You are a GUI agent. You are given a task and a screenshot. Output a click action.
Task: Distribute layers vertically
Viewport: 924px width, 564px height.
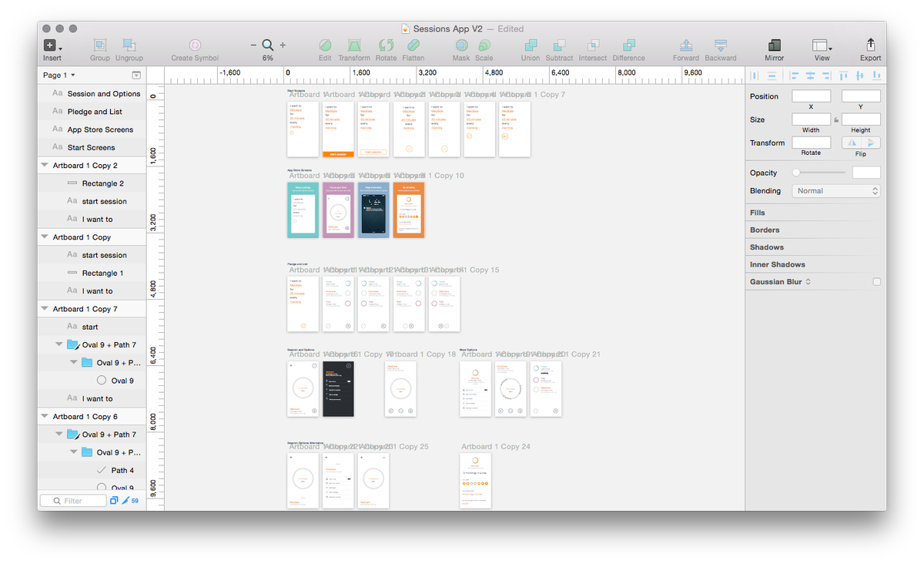point(772,76)
